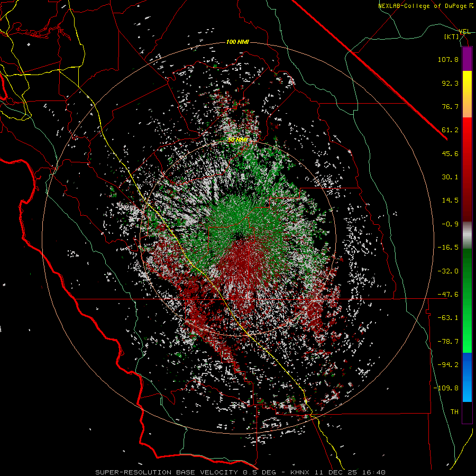The width and height of the screenshot is (476, 476).
Task: Select the -63.1 legend value
Action: coord(448,318)
